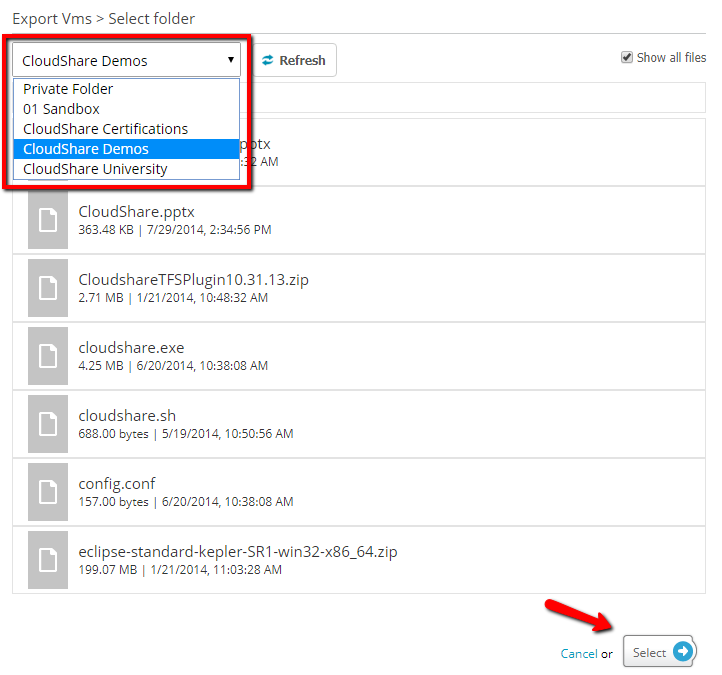Screen dimensions: 722x675
Task: Select eclipse-standard-kepler-SR1-win32-x86_64.zip file name
Action: 238,552
